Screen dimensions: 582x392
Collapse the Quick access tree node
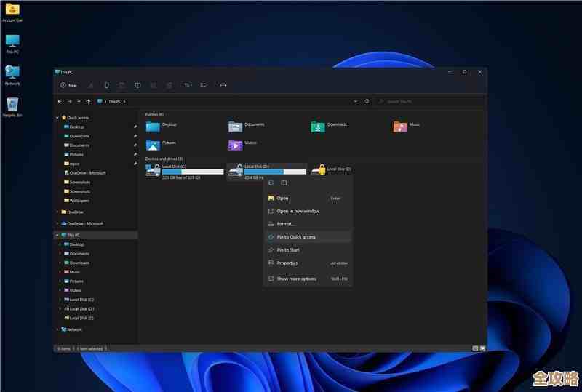pos(57,117)
